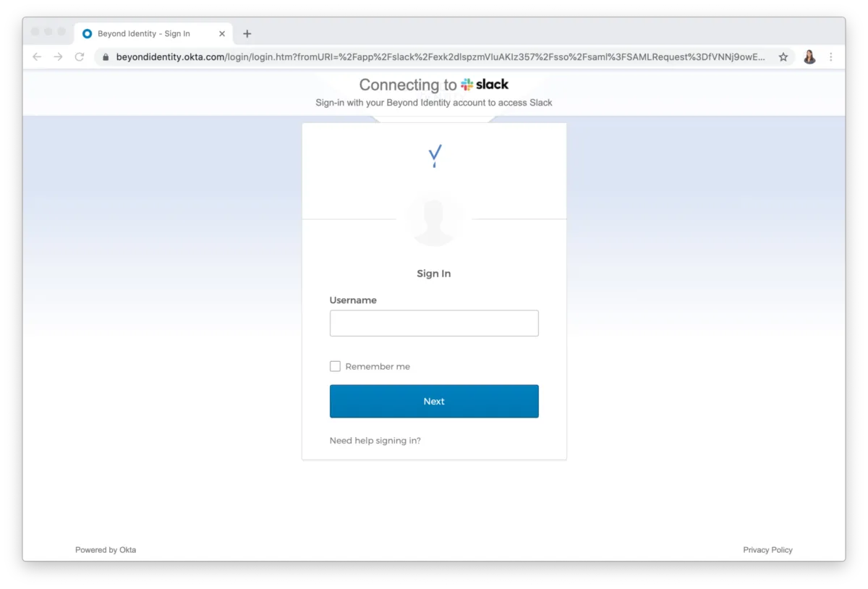Open the Powered by Okta link

click(x=106, y=550)
